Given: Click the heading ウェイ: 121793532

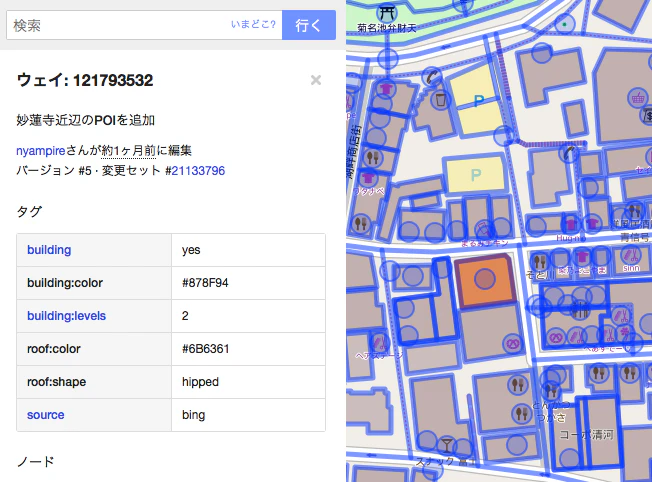Looking at the screenshot, I should click(x=85, y=80).
